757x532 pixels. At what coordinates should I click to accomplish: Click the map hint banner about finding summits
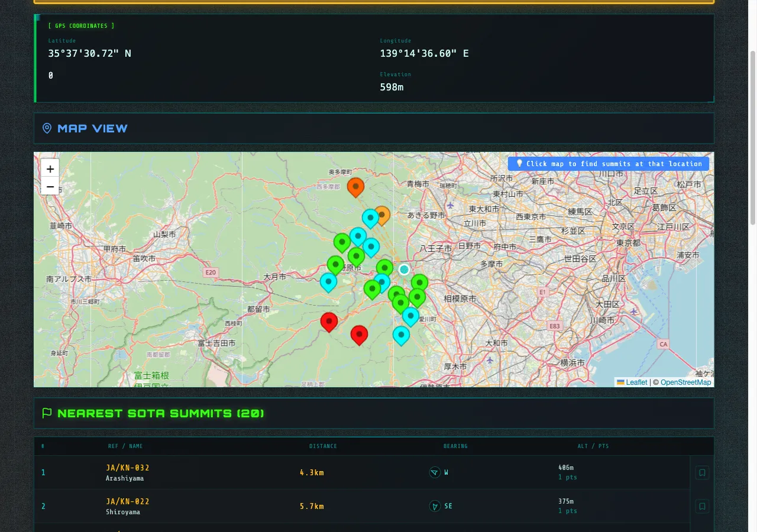(609, 164)
